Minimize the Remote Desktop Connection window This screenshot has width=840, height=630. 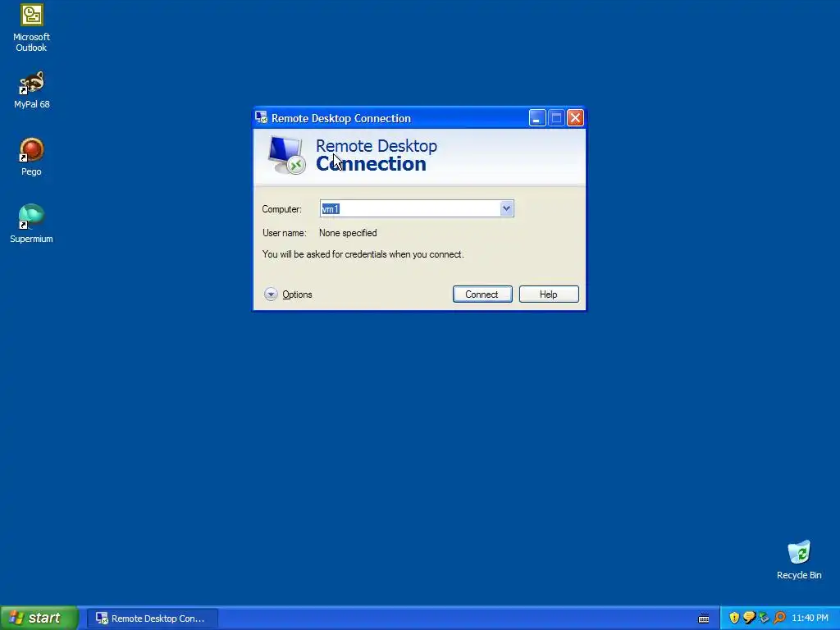[536, 118]
